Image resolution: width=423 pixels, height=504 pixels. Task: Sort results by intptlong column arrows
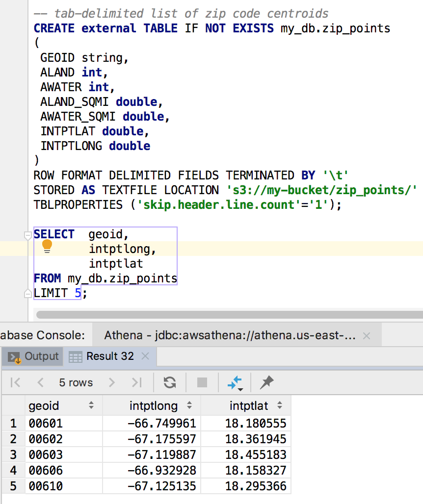click(189, 405)
